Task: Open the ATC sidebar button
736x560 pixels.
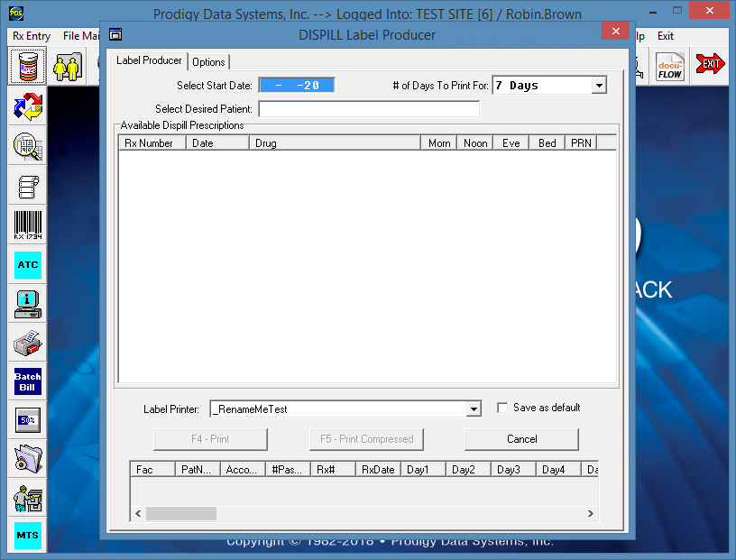Action: (27, 265)
